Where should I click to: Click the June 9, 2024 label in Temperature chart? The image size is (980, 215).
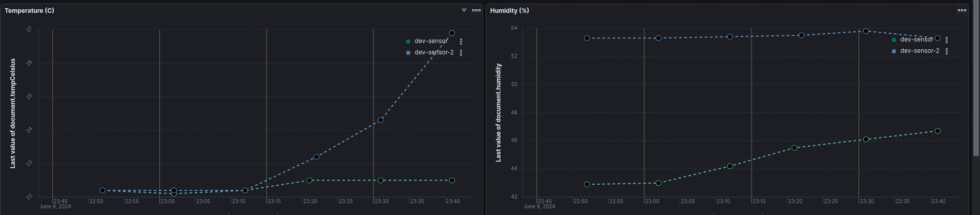point(55,207)
